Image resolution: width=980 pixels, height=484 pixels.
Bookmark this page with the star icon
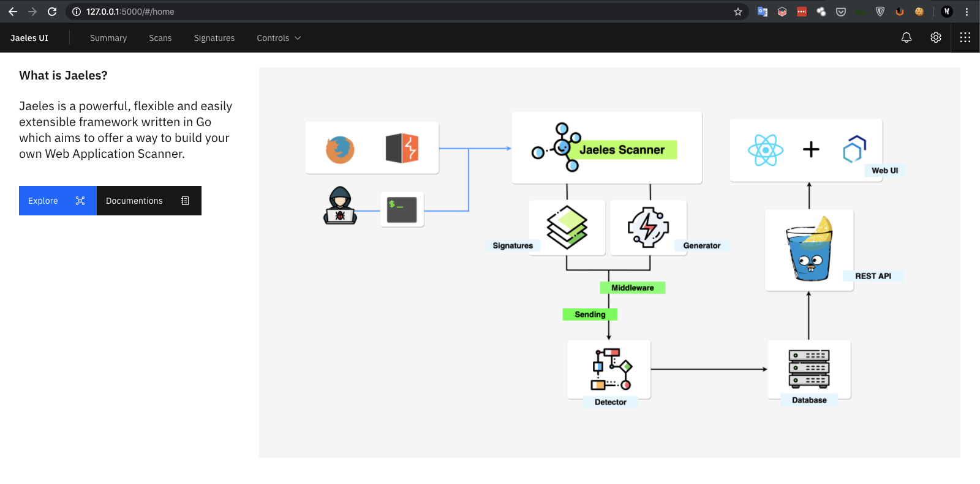(738, 12)
